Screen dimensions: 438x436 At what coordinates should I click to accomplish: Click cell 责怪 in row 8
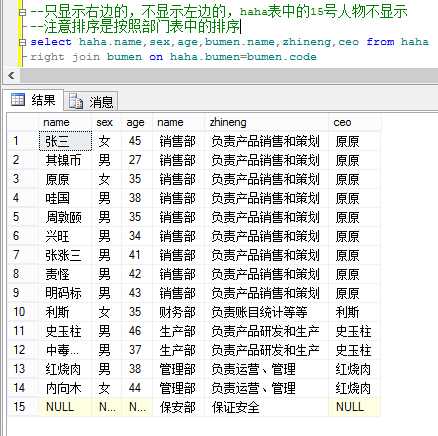tap(65, 274)
